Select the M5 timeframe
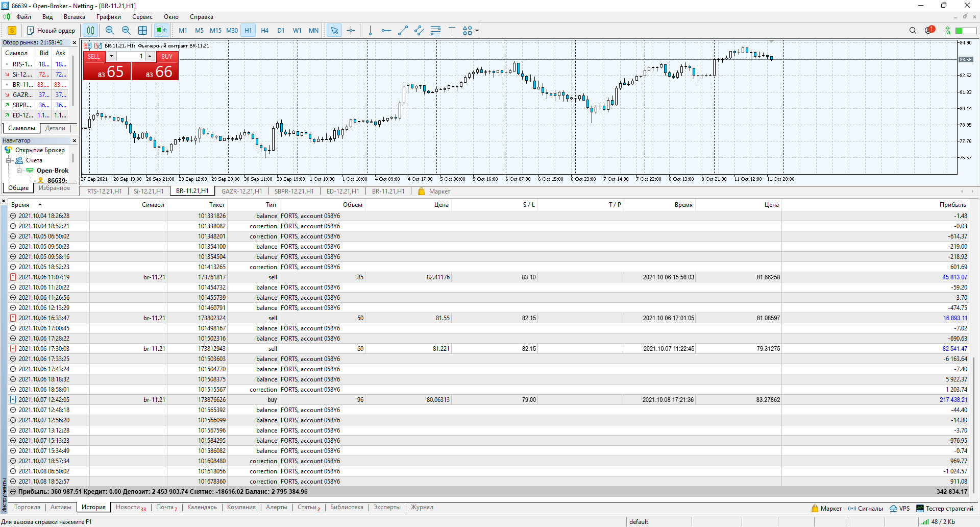The height and width of the screenshot is (527, 980). coord(199,31)
